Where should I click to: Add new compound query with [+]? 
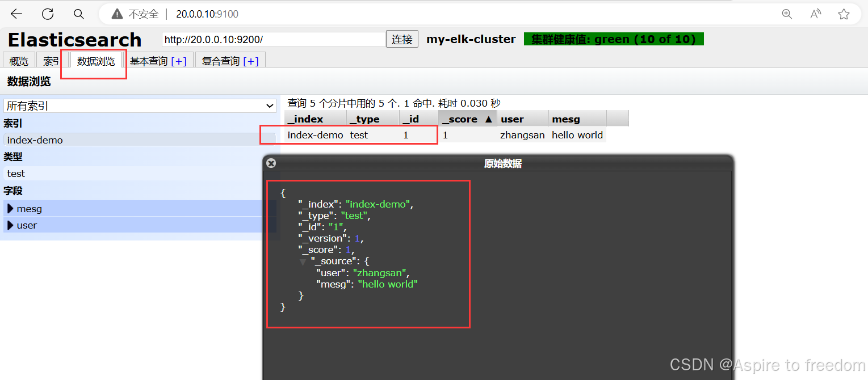[251, 61]
